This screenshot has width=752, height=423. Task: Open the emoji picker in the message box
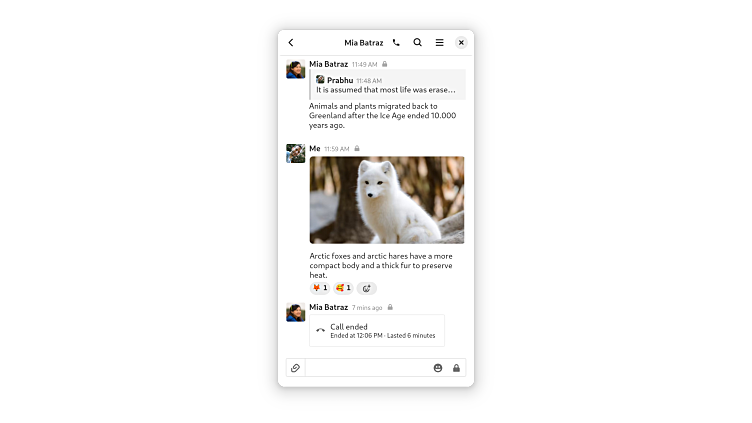[x=438, y=368]
